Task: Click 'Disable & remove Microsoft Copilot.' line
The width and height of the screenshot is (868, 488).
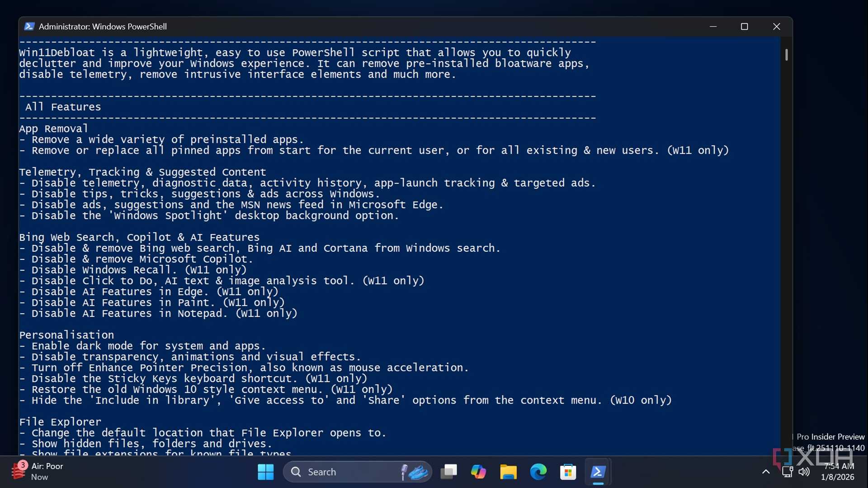Action: click(x=136, y=259)
